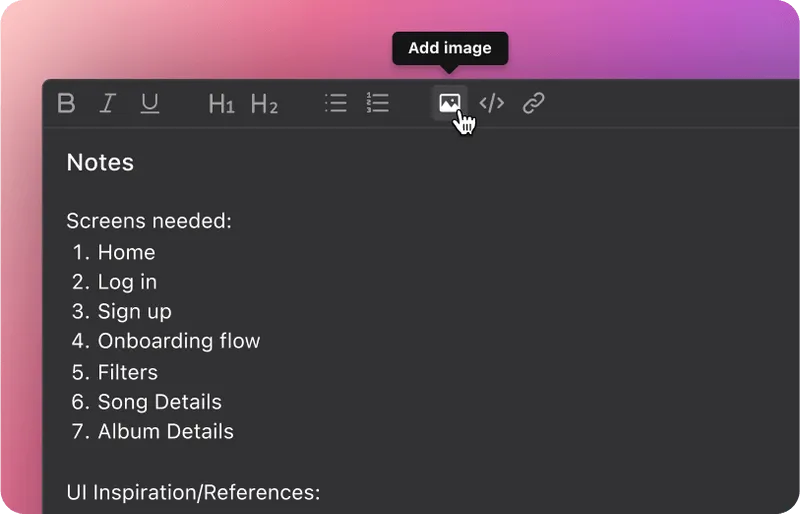Apply italic formatting
800x514 pixels.
108,103
